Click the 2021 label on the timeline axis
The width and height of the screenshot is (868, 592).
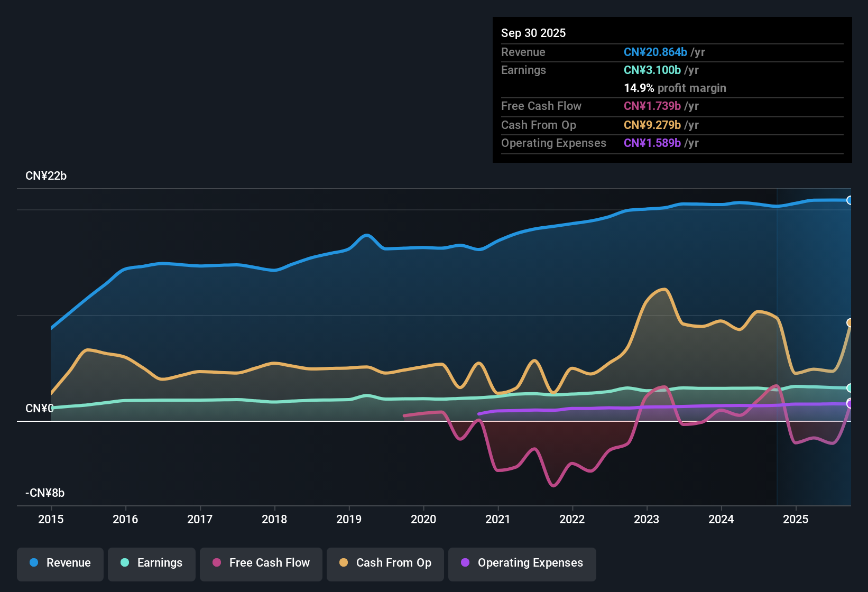497,520
